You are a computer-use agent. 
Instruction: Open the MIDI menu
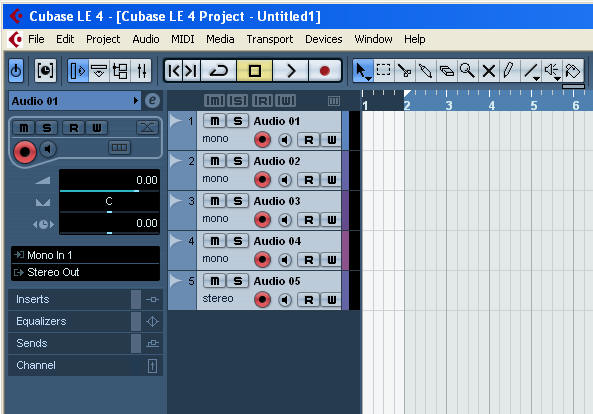click(183, 39)
